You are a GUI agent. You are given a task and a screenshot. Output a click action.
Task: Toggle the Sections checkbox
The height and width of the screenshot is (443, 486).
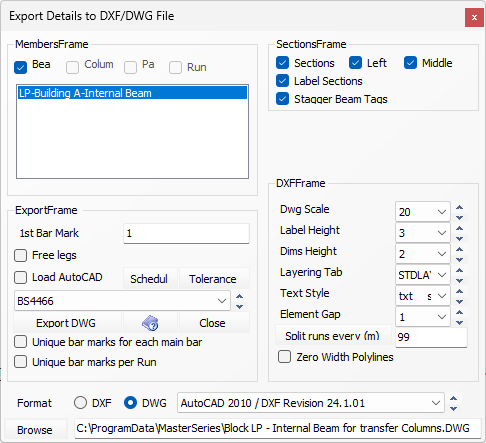pyautogui.click(x=282, y=63)
